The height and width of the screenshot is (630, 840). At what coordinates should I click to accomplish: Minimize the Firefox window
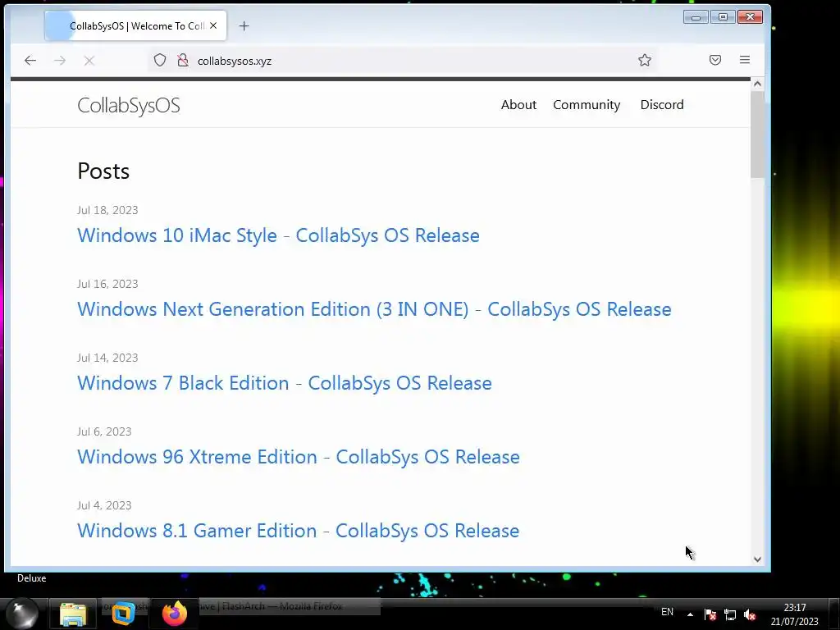point(696,17)
